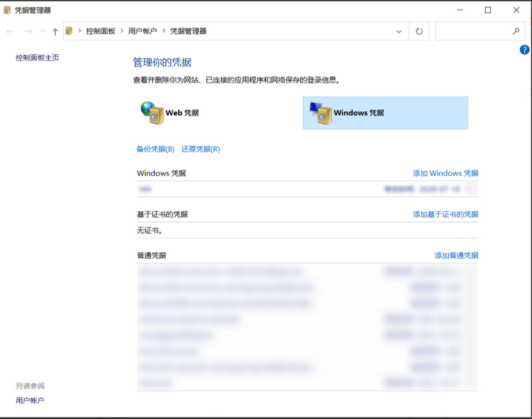Expand chevron after 用户帐户 breadcrumb
Image resolution: width=532 pixels, height=419 pixels.
coord(164,31)
